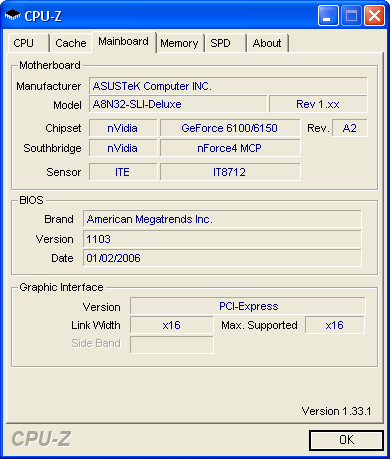Click the Chipset nVidia vendor field
390x459 pixels.
click(123, 128)
